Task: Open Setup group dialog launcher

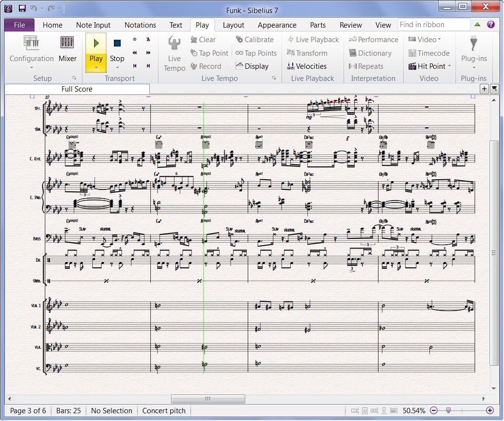Action: [x=75, y=78]
